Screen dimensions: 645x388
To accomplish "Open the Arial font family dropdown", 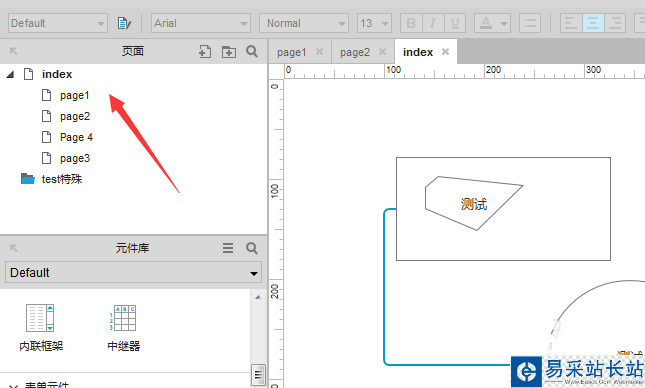I will coord(201,23).
